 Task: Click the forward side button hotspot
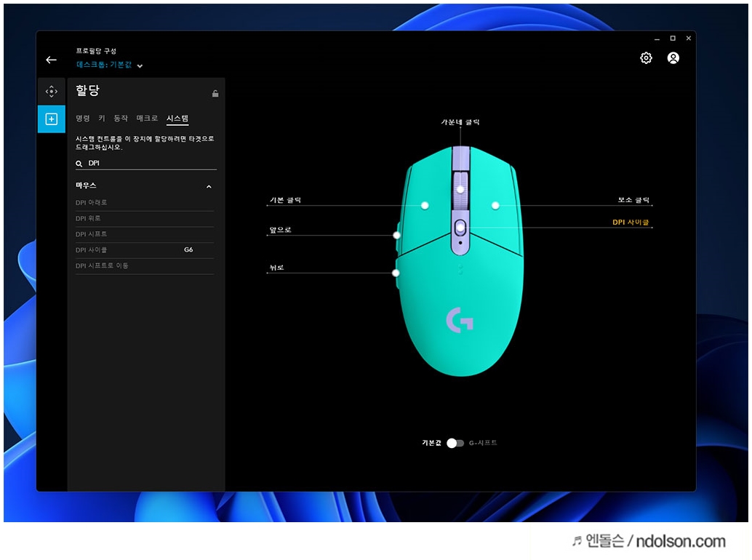[x=396, y=236]
